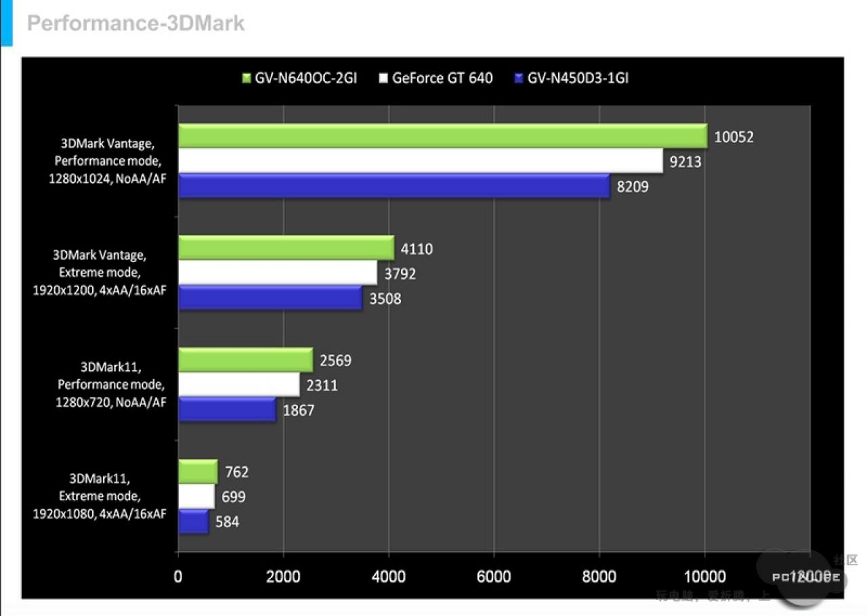Click the green bar valued 10052
The width and height of the screenshot is (867, 616).
pos(443,136)
